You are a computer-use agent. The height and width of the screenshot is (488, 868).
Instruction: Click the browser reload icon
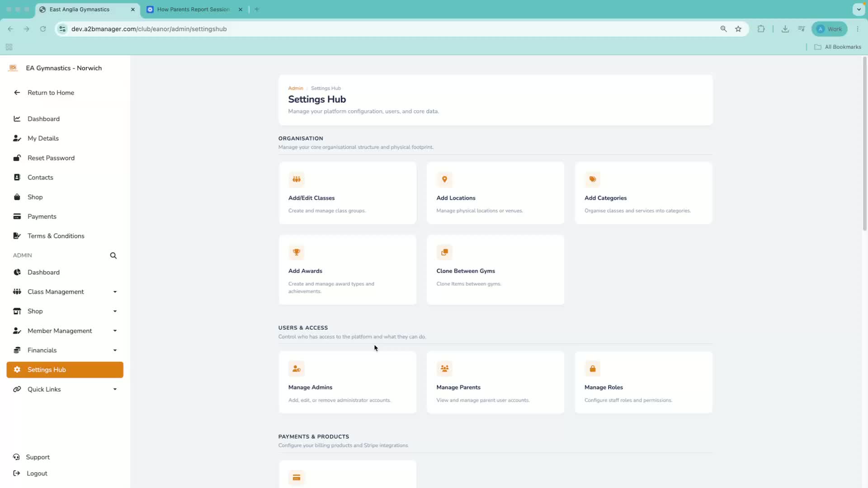coord(43,29)
